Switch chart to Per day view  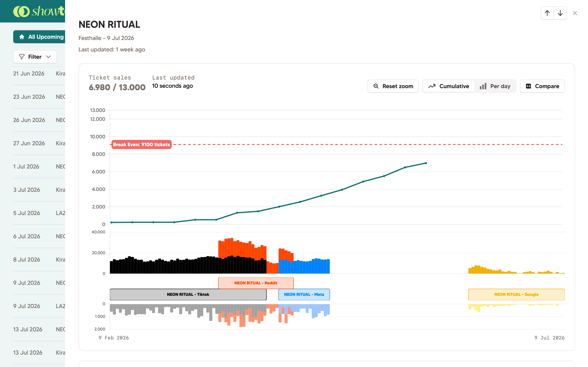(x=495, y=86)
